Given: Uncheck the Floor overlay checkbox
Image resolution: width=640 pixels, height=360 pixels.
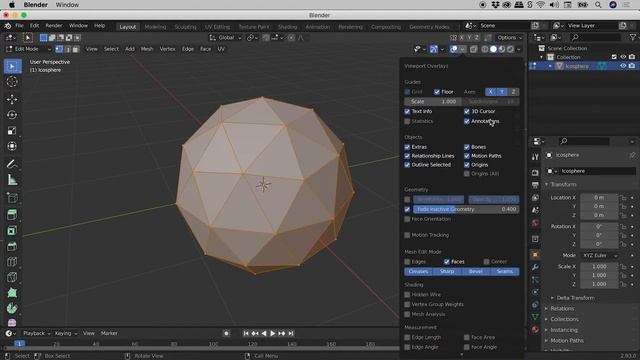Looking at the screenshot, I should tap(437, 92).
